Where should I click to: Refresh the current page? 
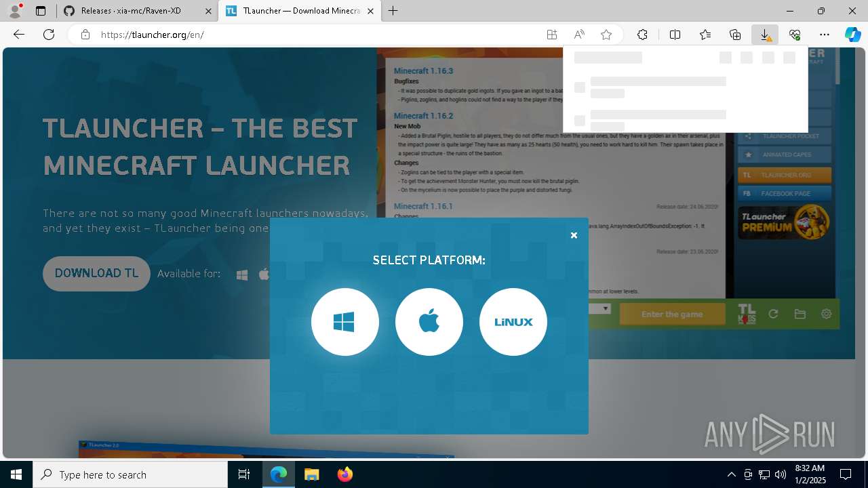pos(49,35)
